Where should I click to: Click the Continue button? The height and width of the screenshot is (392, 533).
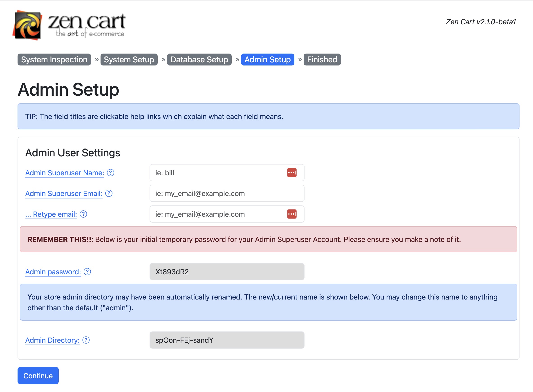point(38,376)
